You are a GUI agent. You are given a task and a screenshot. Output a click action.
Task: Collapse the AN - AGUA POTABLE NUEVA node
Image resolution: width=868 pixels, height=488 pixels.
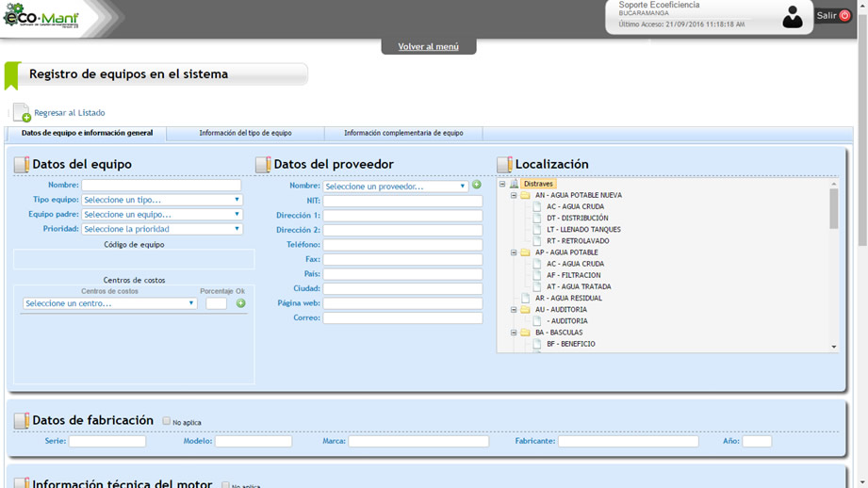(514, 195)
